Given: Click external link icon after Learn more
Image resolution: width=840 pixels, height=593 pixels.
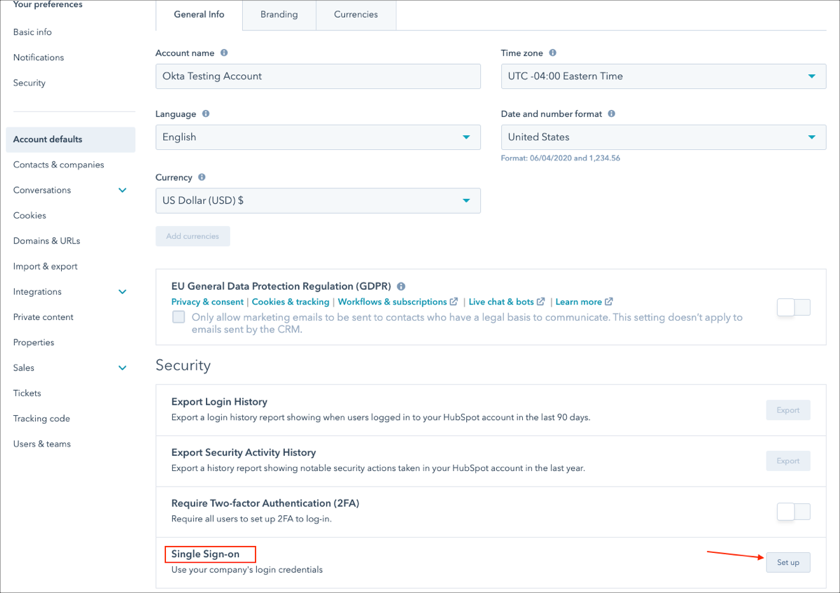Looking at the screenshot, I should point(609,302).
